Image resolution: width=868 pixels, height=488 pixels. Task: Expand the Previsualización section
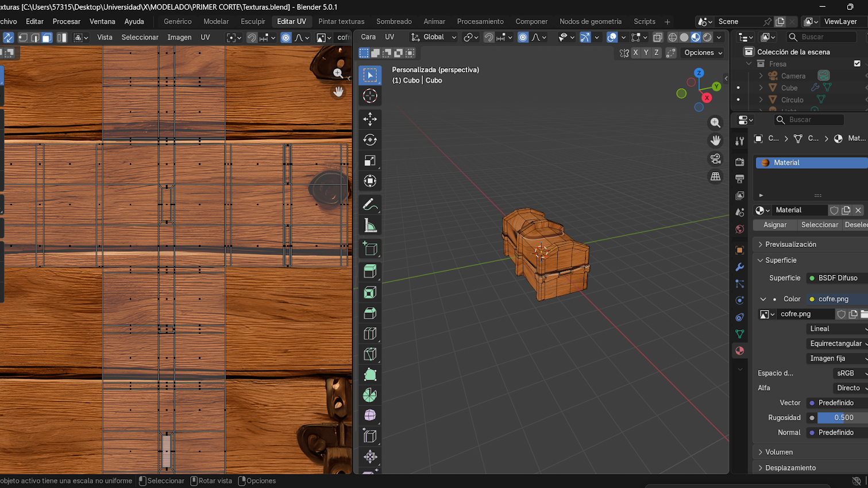[x=790, y=245]
